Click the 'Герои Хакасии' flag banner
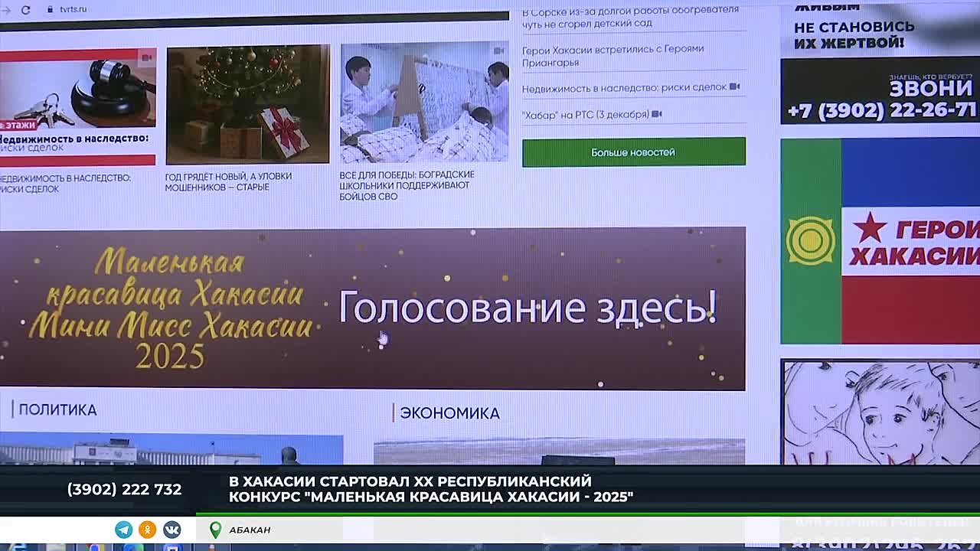Image resolution: width=980 pixels, height=551 pixels. coord(880,241)
